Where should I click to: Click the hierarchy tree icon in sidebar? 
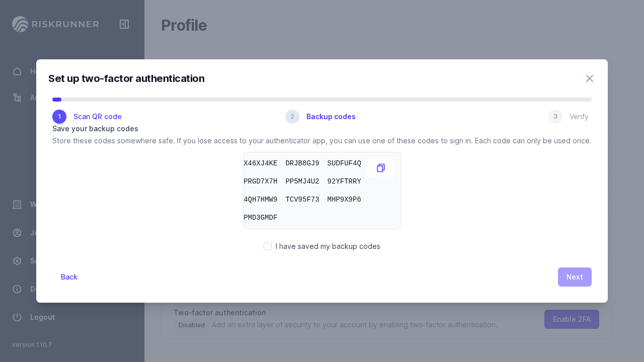click(17, 98)
